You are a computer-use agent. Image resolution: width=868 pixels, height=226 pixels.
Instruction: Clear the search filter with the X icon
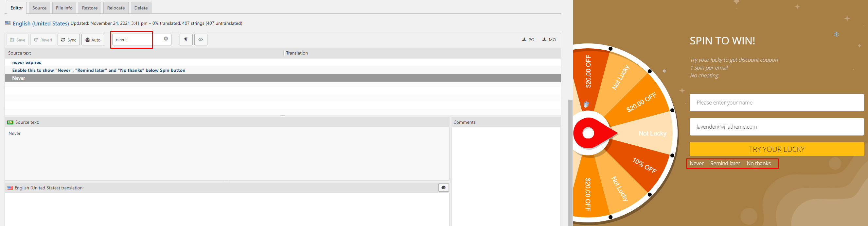166,39
